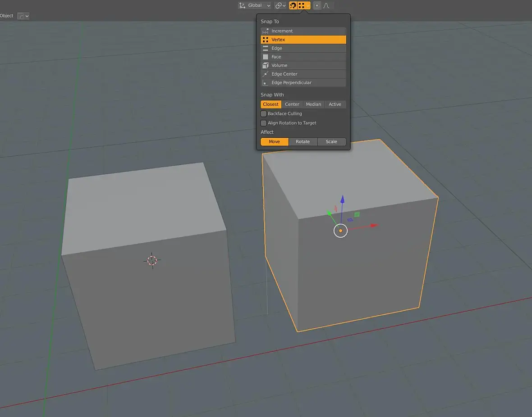The image size is (532, 417).
Task: Click the green plane handle on gizmo
Action: [x=357, y=214]
